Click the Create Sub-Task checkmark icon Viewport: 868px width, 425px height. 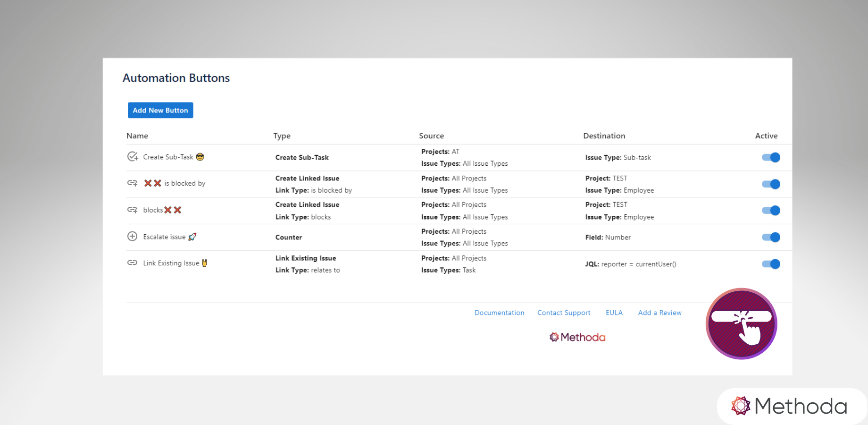pyautogui.click(x=133, y=157)
